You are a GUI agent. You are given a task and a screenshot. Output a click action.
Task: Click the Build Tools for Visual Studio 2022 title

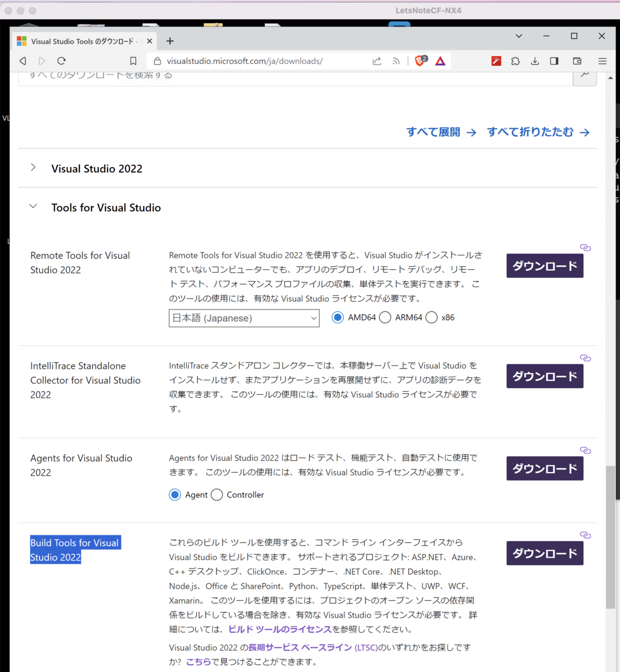coord(75,550)
